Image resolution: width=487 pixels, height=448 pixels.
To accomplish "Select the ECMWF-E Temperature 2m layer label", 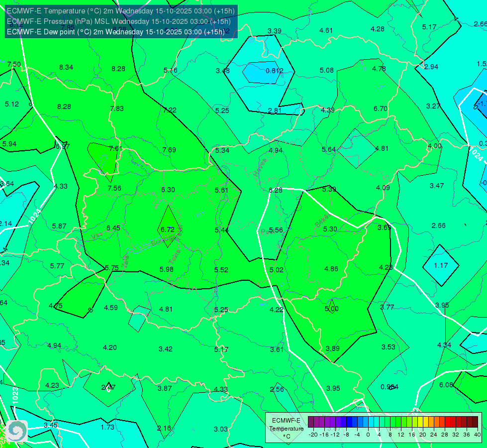I will click(x=121, y=11).
